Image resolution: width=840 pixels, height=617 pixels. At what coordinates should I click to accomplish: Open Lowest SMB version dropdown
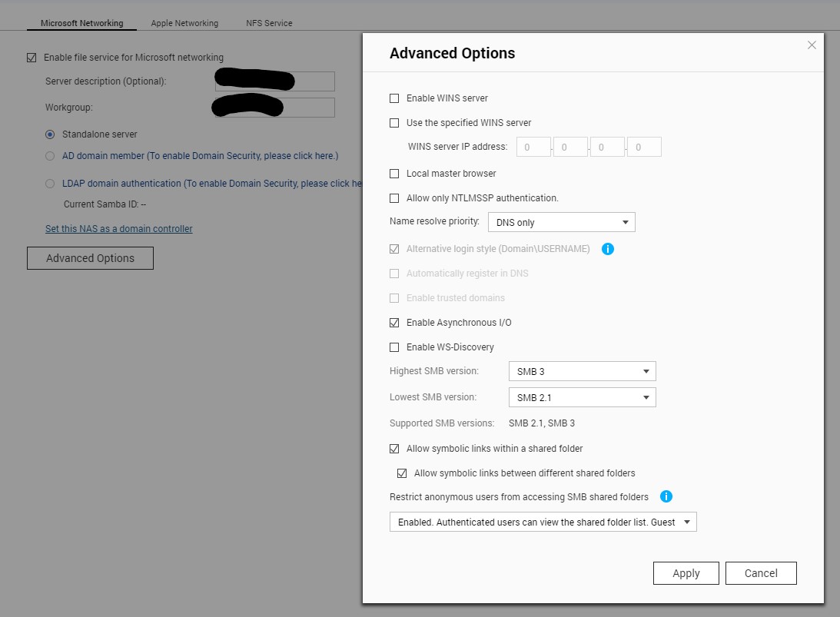[583, 397]
